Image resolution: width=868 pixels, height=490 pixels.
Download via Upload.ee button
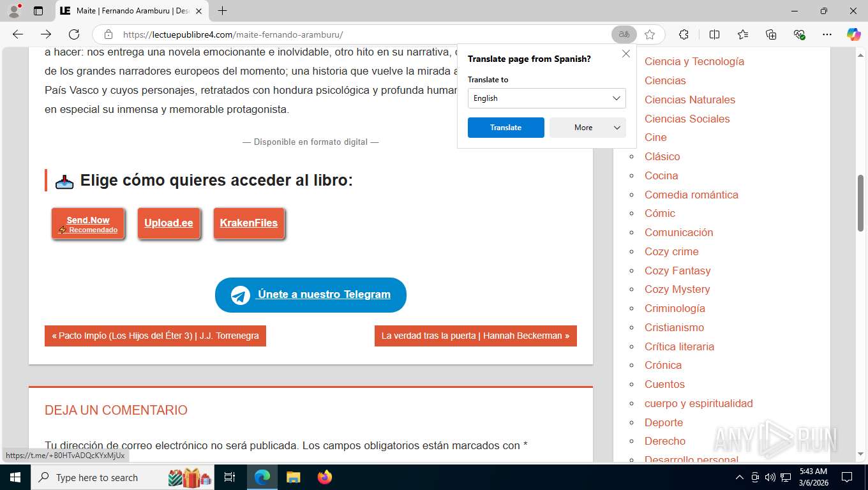tap(168, 223)
